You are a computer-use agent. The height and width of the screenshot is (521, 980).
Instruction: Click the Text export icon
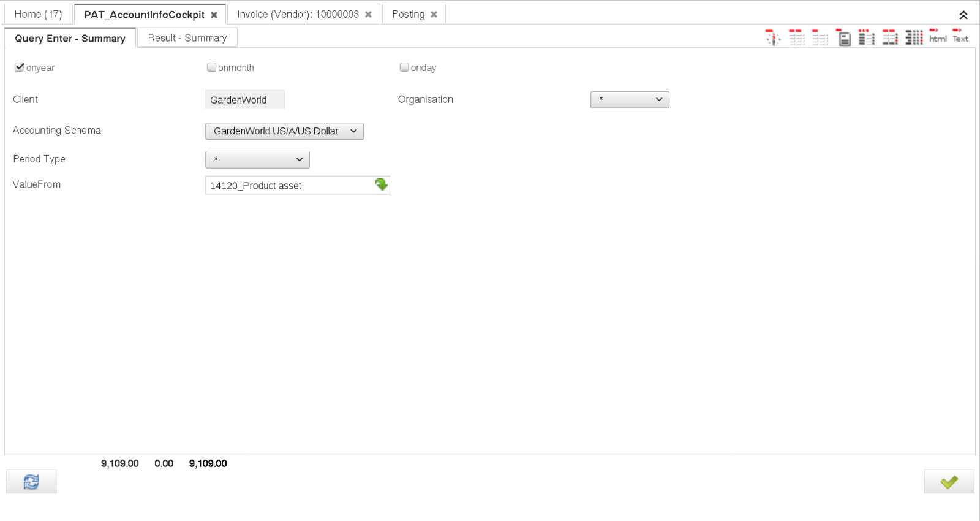(x=960, y=37)
